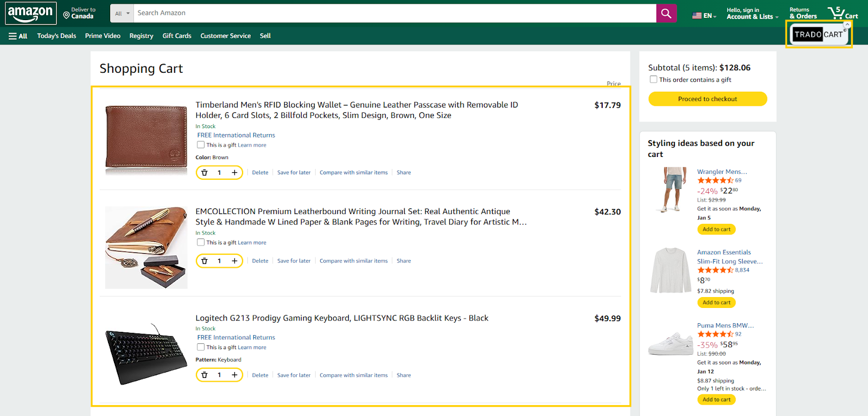Check 'This is a gift' for Timberland wallet
The height and width of the screenshot is (416, 868).
pyautogui.click(x=201, y=145)
